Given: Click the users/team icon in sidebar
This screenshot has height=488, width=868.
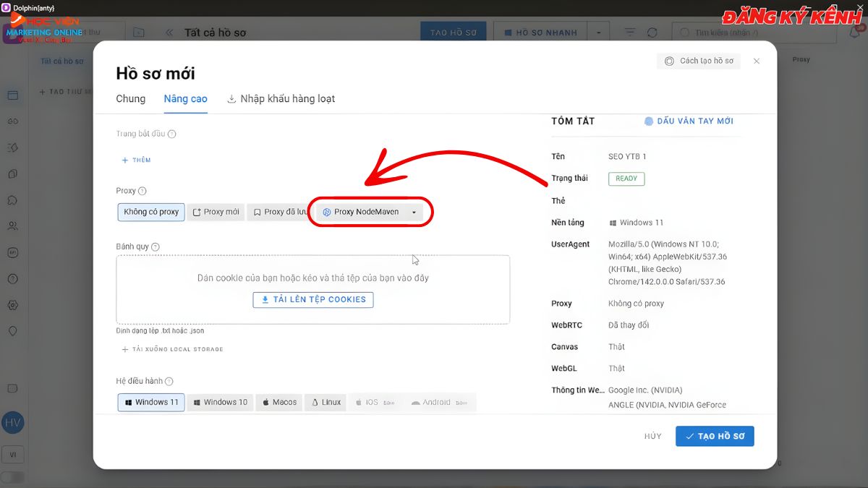Looking at the screenshot, I should click(12, 226).
